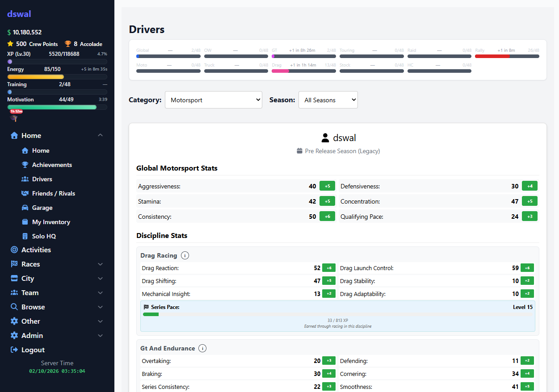This screenshot has width=559, height=392.
Task: Open the Garage menu item
Action: (x=42, y=208)
